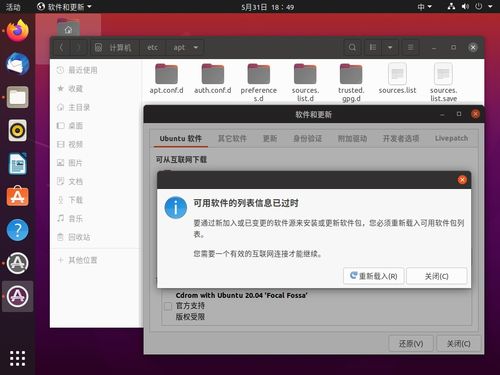Viewport: 500px width, 375px height.
Task: Click 关闭(C) in Software & Updates window
Action: tap(459, 343)
